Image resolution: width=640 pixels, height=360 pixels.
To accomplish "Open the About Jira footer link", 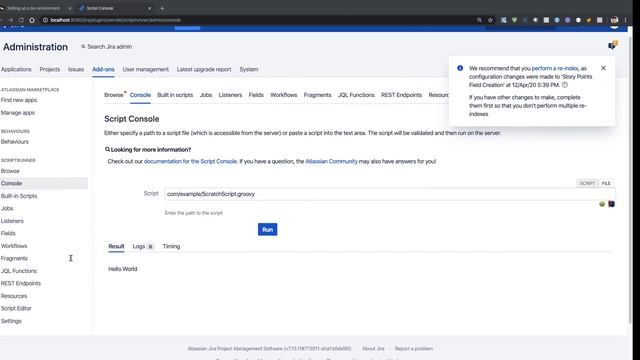I will click(373, 349).
